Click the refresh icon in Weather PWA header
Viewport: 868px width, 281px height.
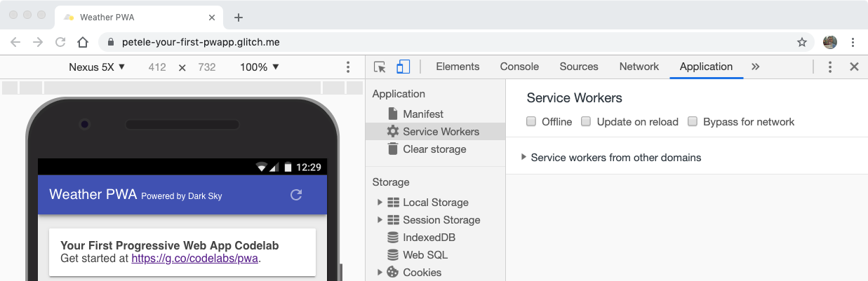point(296,195)
